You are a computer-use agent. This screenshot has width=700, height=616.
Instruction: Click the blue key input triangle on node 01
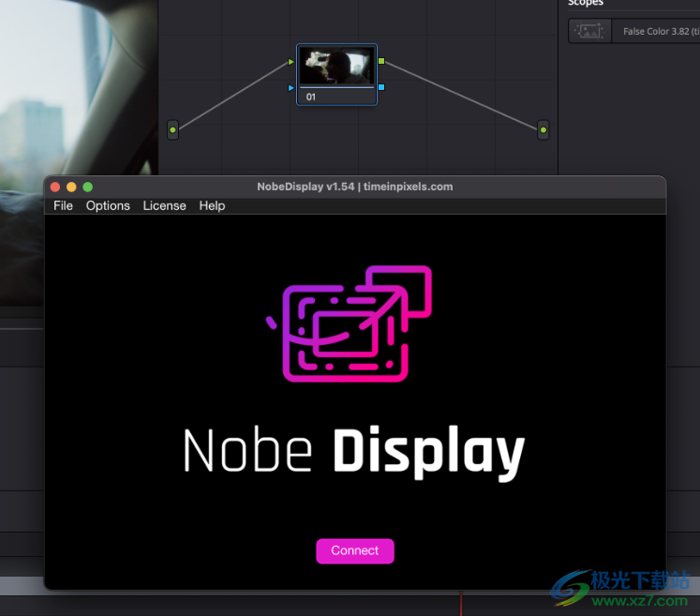(x=291, y=88)
